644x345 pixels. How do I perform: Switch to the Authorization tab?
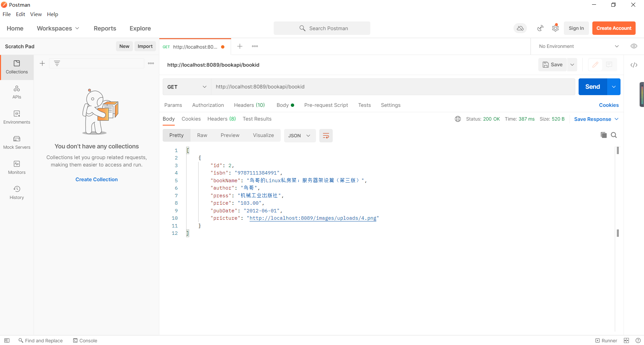tap(208, 105)
